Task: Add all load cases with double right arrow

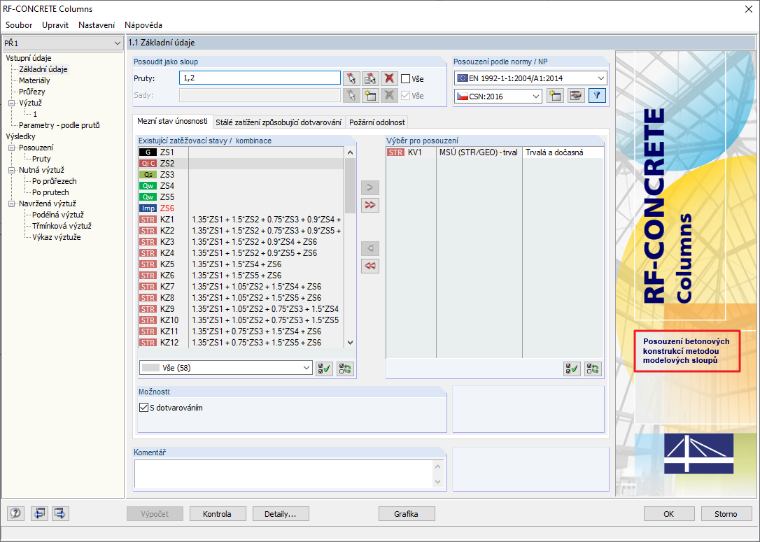Action: (370, 205)
